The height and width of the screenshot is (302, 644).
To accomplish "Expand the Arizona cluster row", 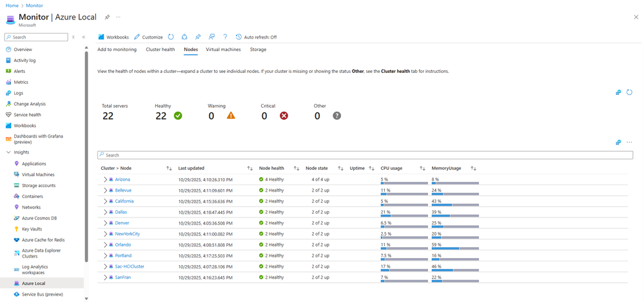I will (x=105, y=179).
